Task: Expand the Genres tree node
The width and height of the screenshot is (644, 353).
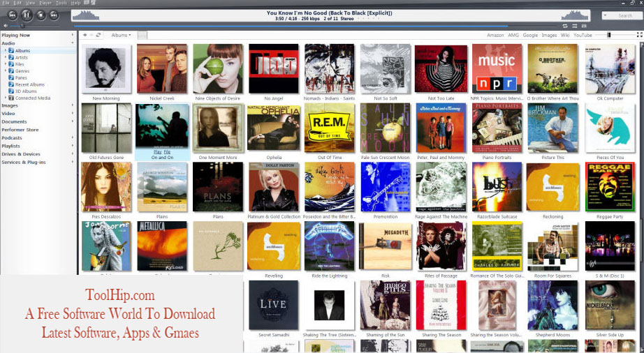Action: click(x=6, y=71)
